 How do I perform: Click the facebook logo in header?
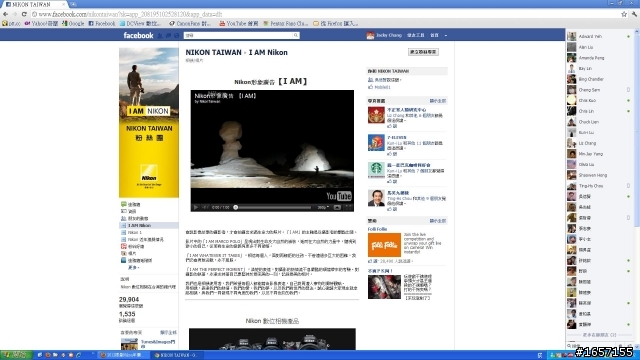click(x=138, y=36)
